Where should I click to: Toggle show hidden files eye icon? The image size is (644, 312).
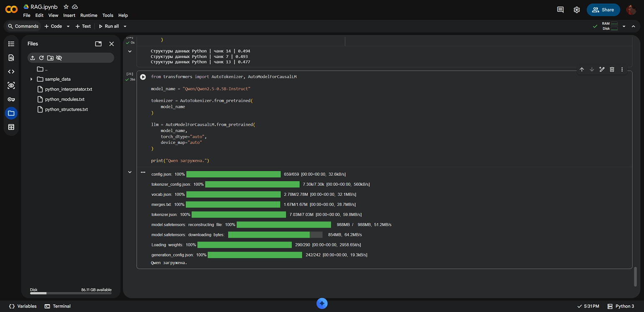pos(59,58)
